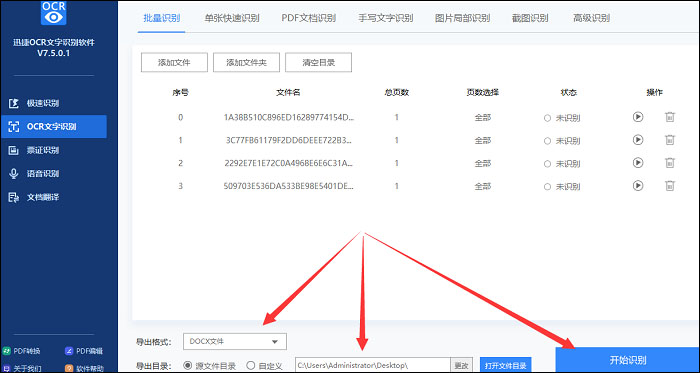Click the 文件名 column header

288,93
